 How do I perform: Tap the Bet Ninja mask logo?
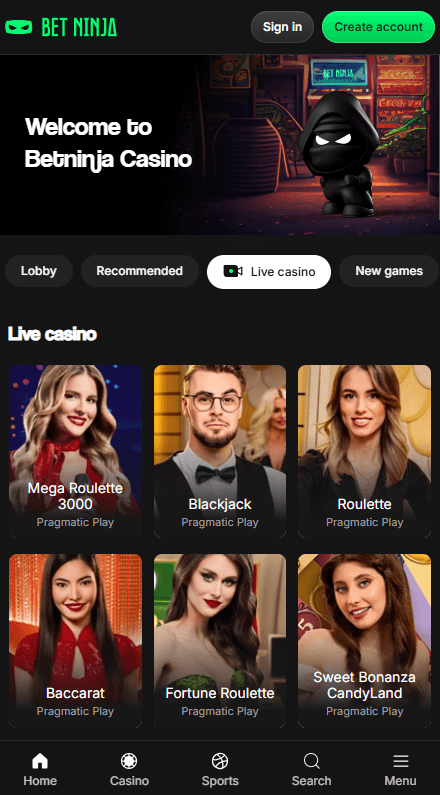(x=18, y=27)
